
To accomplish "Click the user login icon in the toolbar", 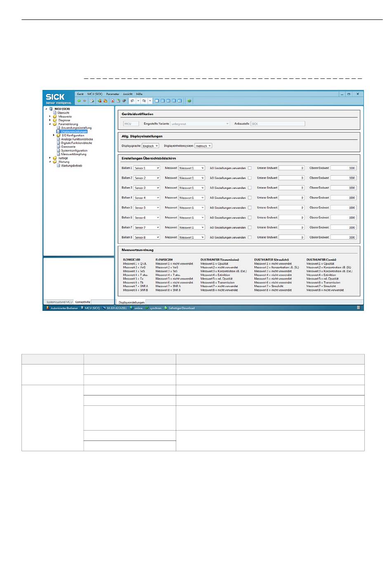I will pyautogui.click(x=99, y=101).
